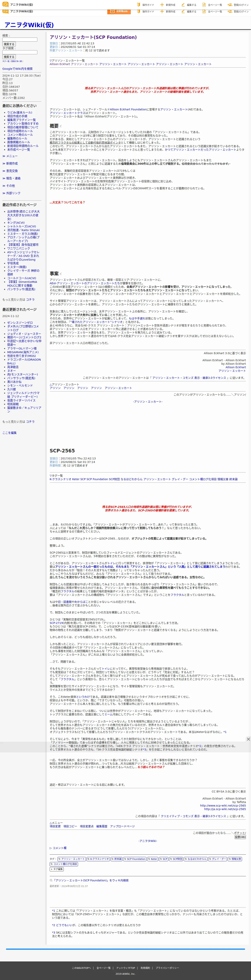Collapse the ▽タグ一覧 section
251x980 pixels.
56,475
